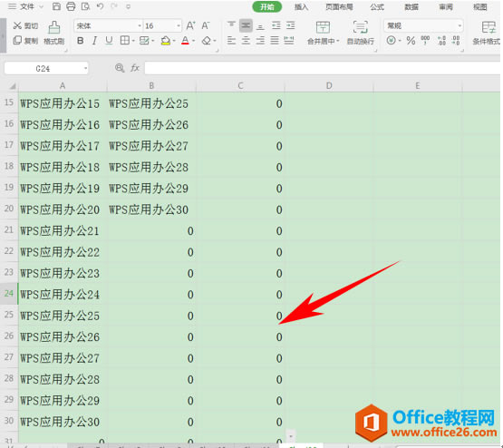Image resolution: width=503 pixels, height=448 pixels.
Task: Apply thousands separator format
Action: coord(425,40)
